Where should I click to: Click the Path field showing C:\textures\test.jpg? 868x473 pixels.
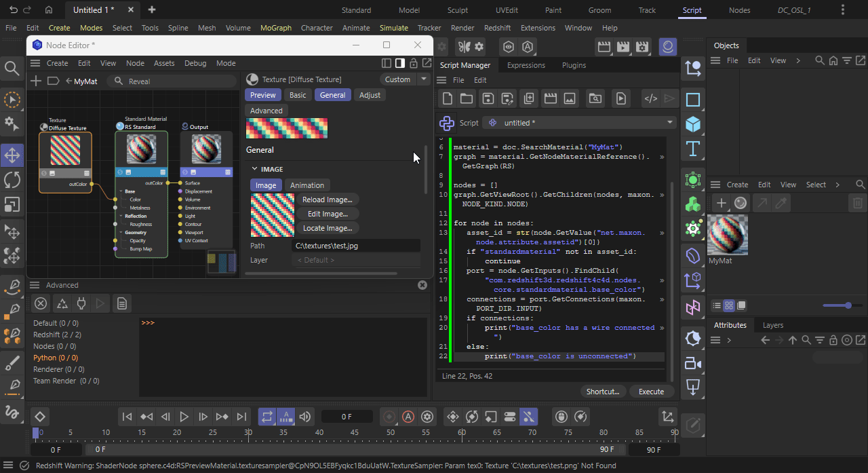(356, 246)
